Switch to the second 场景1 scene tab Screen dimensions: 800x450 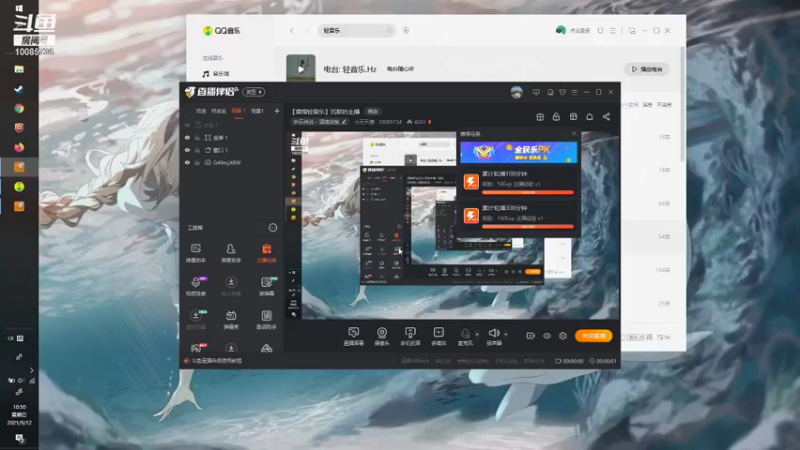tap(257, 111)
